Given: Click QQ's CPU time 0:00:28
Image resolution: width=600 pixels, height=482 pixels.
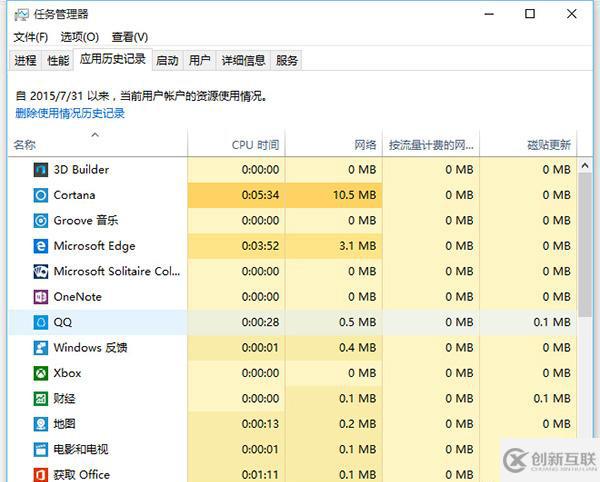Looking at the screenshot, I should point(260,322).
